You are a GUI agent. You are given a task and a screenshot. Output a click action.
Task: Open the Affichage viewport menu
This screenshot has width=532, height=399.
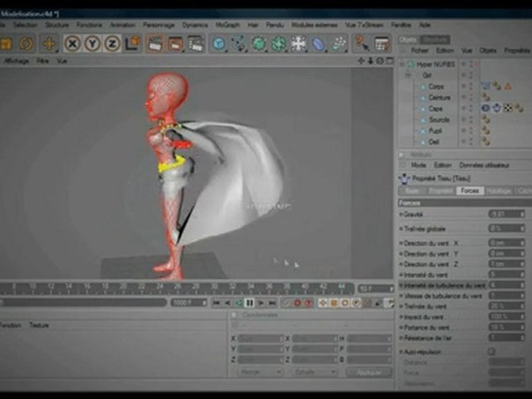[x=16, y=61]
